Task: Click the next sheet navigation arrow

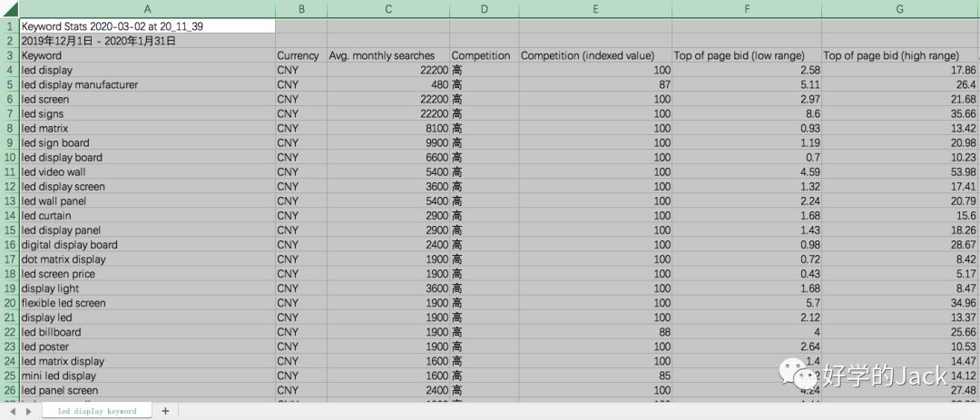Action: (27, 411)
